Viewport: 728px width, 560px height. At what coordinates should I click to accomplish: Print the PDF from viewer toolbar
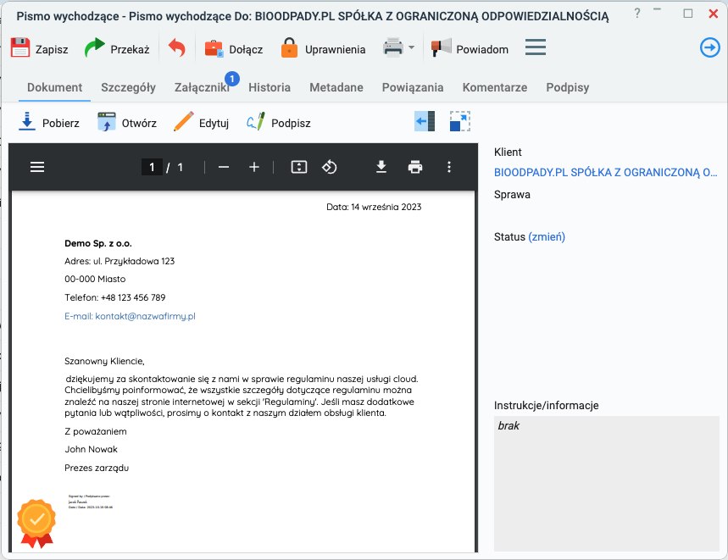(415, 167)
